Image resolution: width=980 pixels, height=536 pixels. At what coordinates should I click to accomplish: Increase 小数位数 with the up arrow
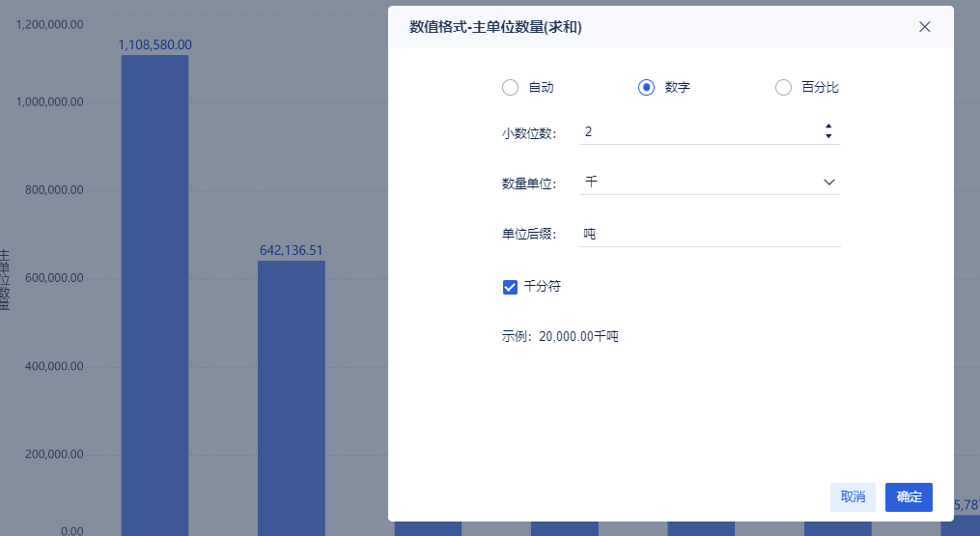(x=828, y=127)
